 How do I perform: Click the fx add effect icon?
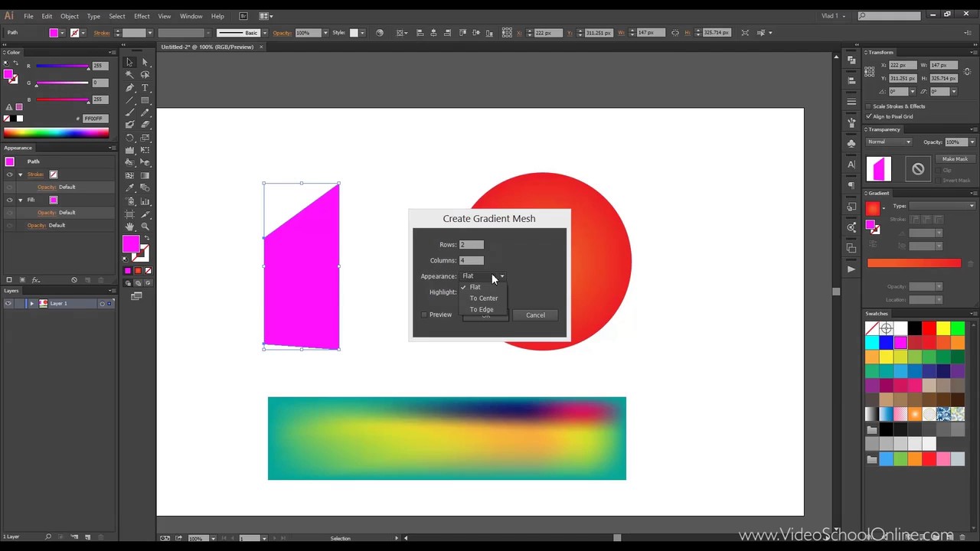35,280
